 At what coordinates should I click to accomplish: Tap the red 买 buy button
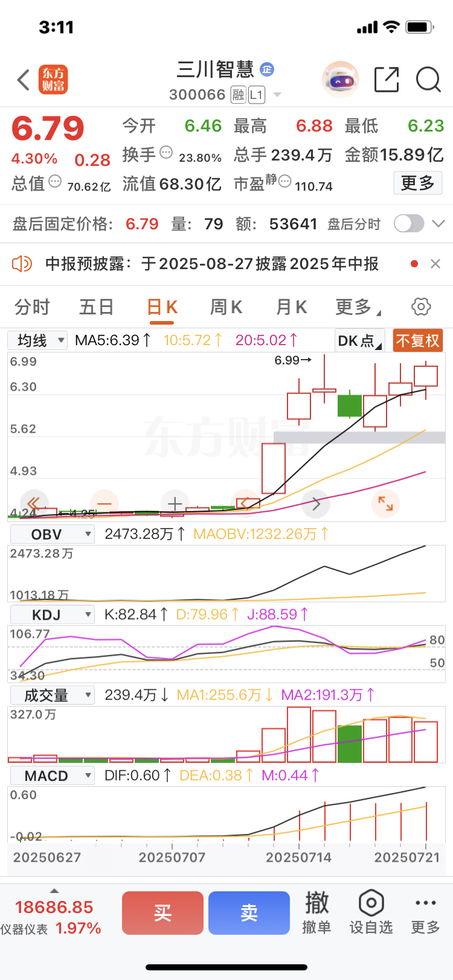click(x=162, y=912)
